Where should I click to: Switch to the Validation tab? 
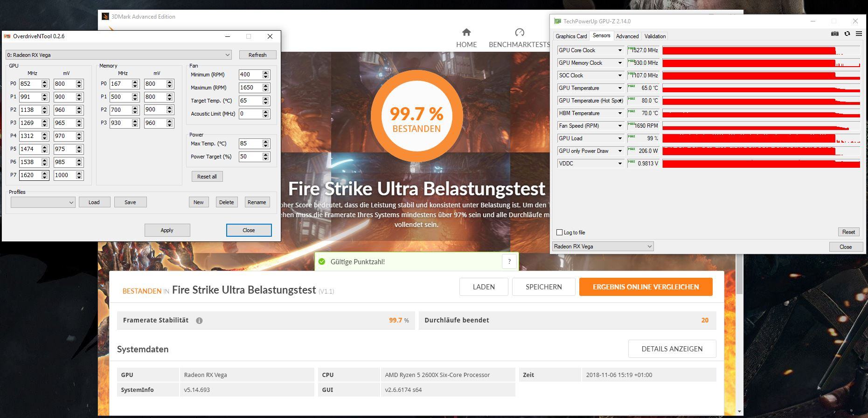pos(655,36)
